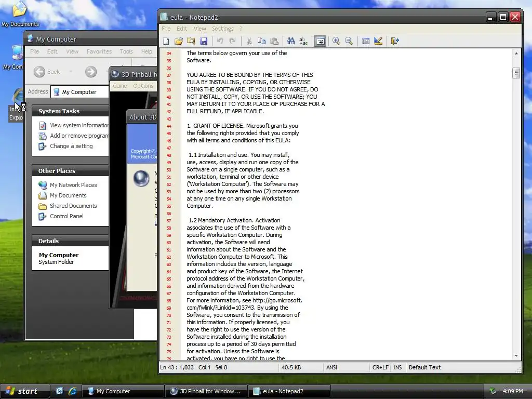Open Back history dropdown arrow in My Computer
This screenshot has height=399, width=532.
(x=71, y=72)
